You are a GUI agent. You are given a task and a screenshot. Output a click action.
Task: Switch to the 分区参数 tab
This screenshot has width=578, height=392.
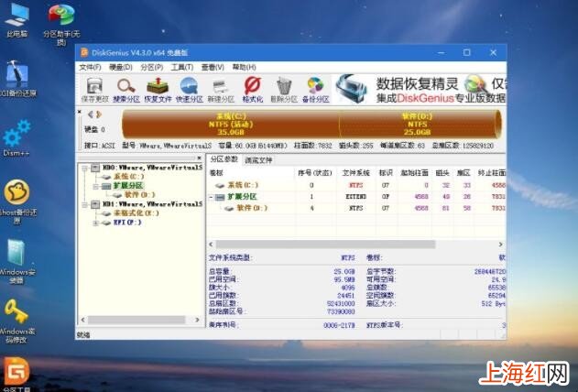tap(224, 159)
